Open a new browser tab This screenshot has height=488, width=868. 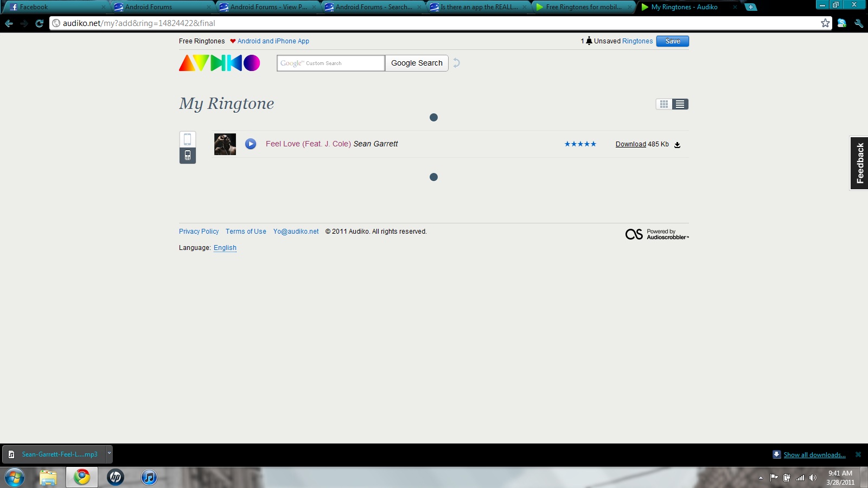751,7
